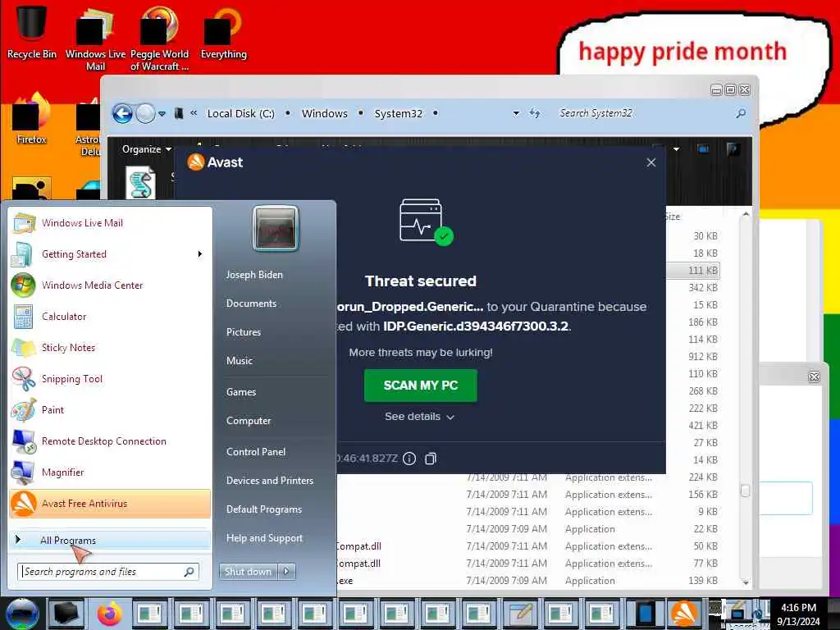
Task: Open Getting Started in Start menu
Action: coord(111,254)
